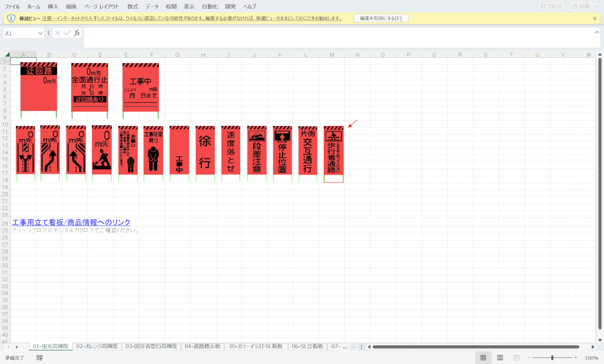Viewport: 604px width, 364px height.
Task: Select the 工事中 月日まで sign image
Action: (141, 91)
